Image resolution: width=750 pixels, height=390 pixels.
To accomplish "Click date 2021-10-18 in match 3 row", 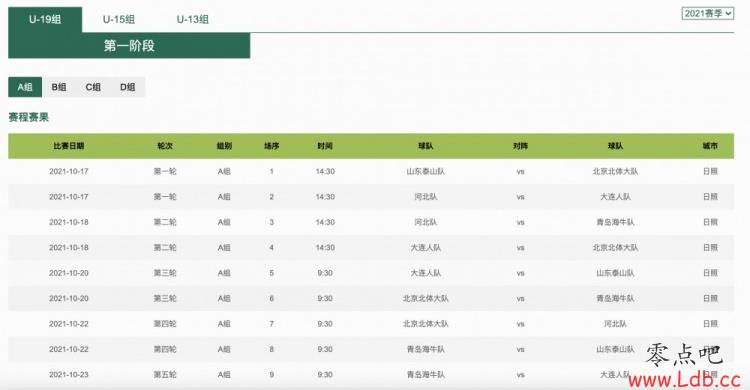I will [x=69, y=222].
